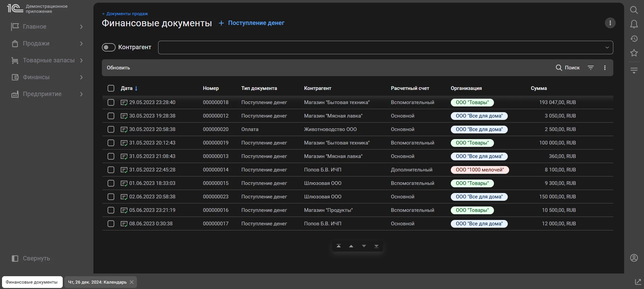Enable the Контрагент filter toggle
Screen dimensions: 644x289
click(109, 47)
